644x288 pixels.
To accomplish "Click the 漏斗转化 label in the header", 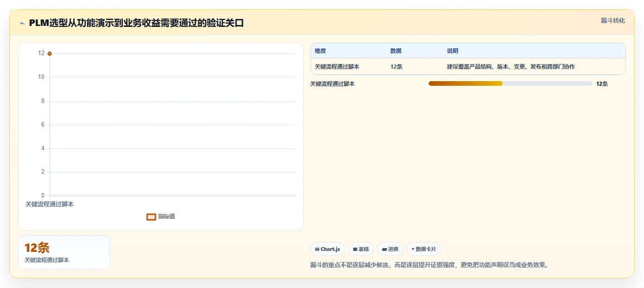I will click(612, 20).
